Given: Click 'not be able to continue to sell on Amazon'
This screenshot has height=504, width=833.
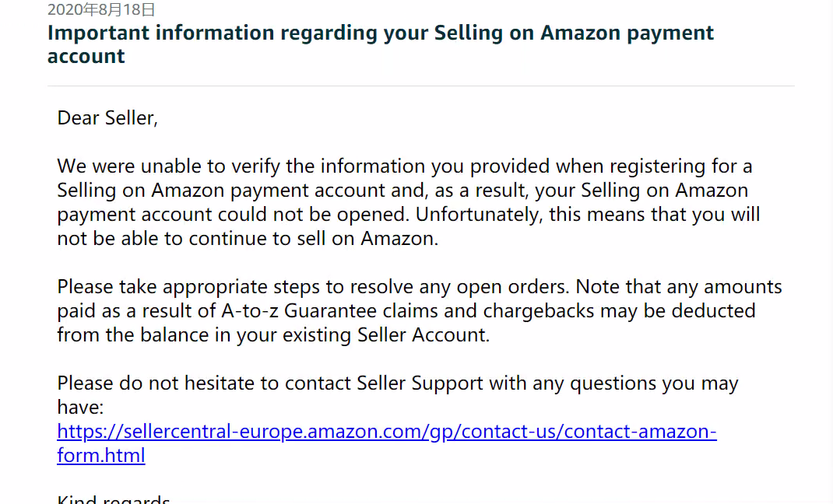Looking at the screenshot, I should pos(248,239).
